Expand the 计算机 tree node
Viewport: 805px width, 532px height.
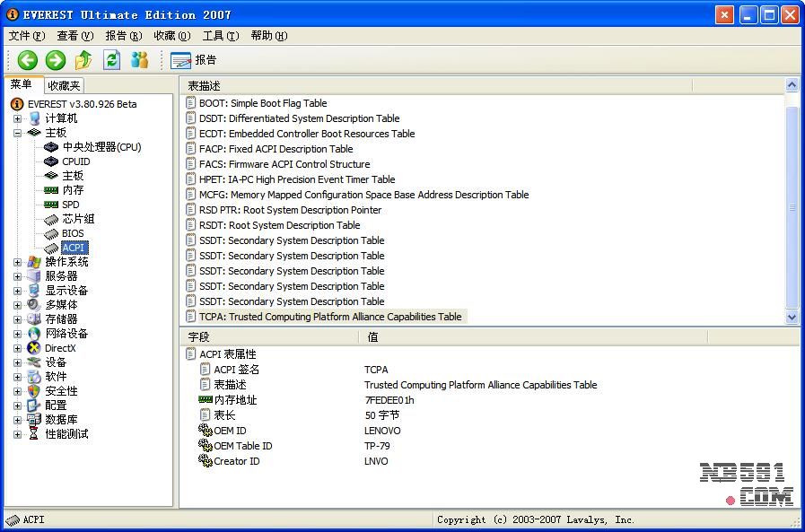point(17,118)
